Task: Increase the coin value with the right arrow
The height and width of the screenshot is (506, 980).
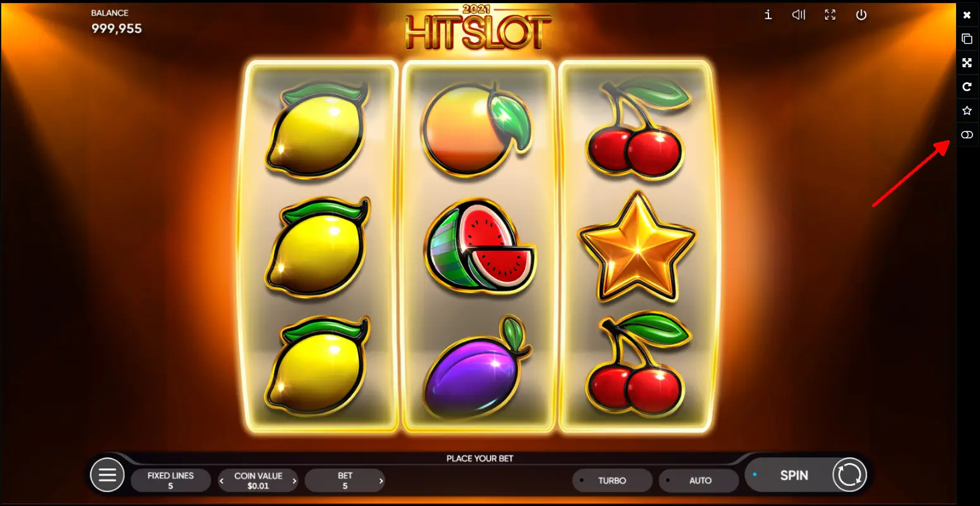Action: [294, 481]
